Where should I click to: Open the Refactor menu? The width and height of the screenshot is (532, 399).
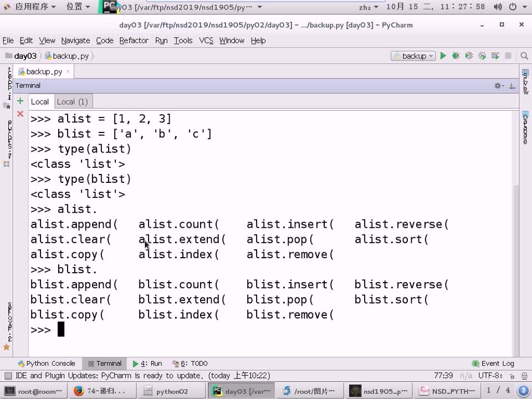(x=134, y=40)
